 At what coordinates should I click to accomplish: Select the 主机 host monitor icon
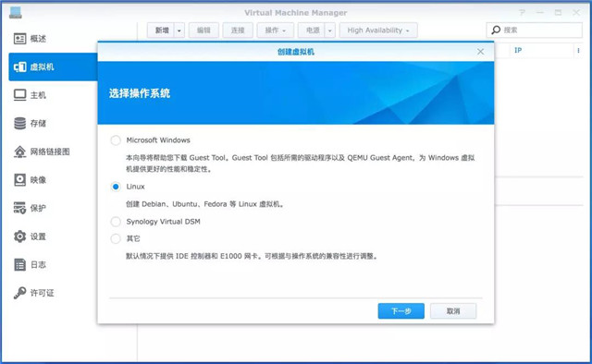click(x=19, y=95)
